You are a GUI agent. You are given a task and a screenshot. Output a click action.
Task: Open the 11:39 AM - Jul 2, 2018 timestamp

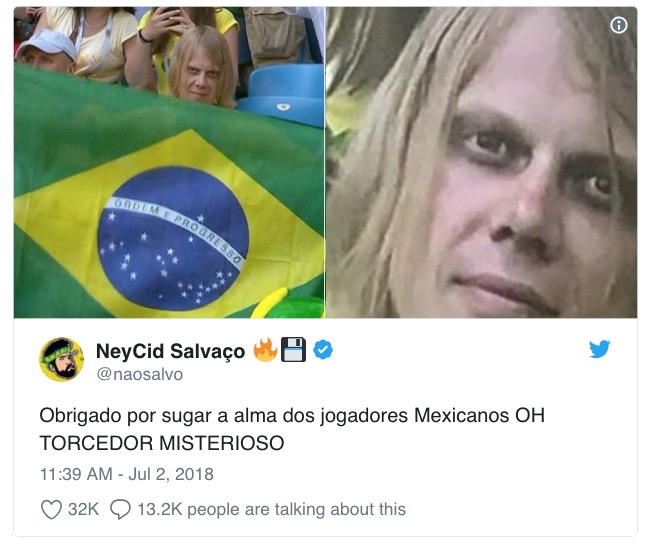pos(127,474)
